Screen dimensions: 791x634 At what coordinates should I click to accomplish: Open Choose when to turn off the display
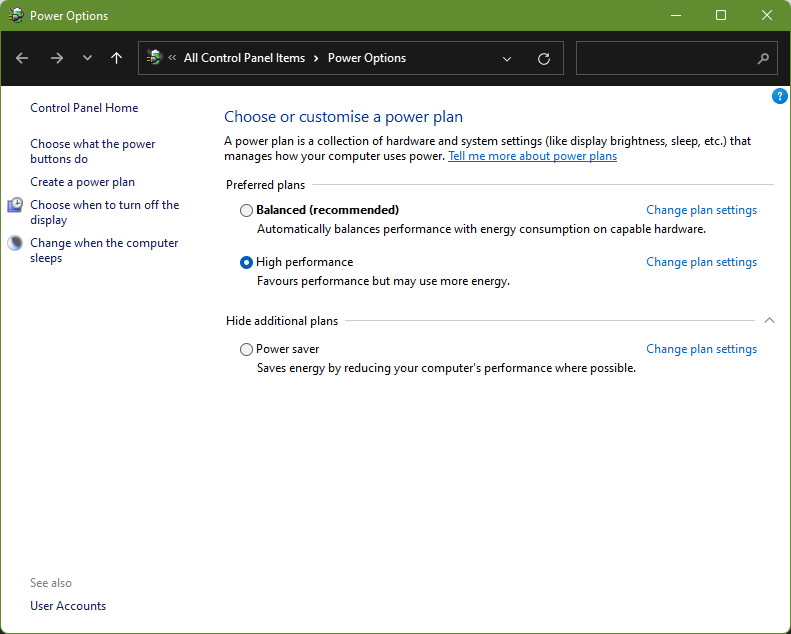tap(104, 212)
